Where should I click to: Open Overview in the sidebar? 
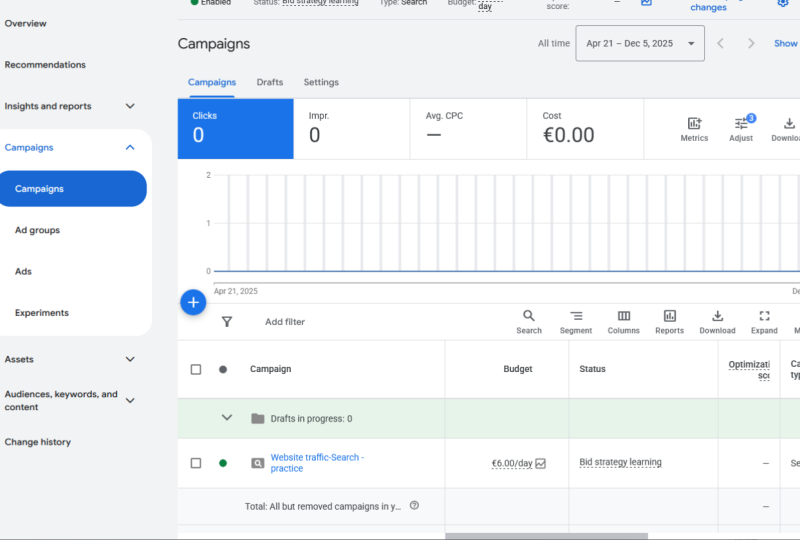pos(26,23)
